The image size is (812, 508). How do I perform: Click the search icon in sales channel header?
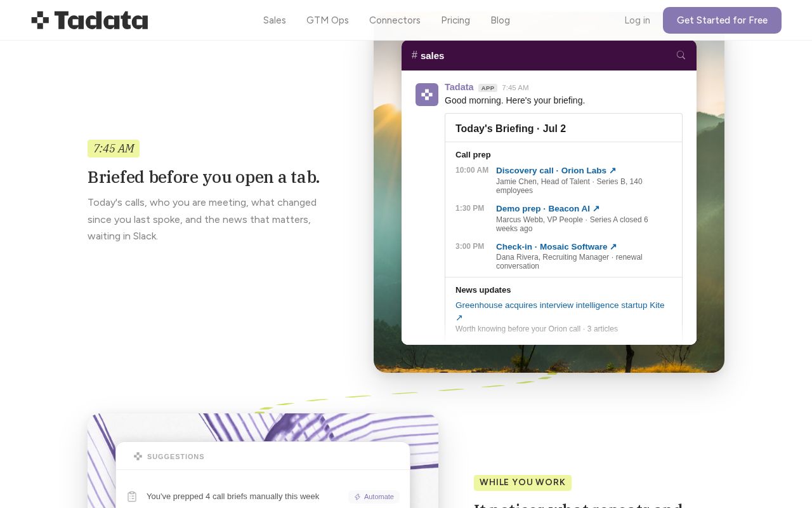coord(681,55)
